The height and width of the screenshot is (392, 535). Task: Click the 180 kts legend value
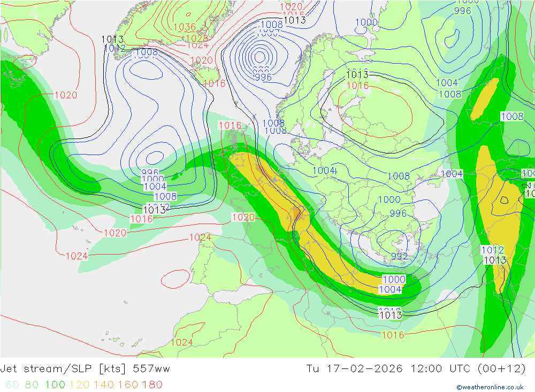(152, 385)
